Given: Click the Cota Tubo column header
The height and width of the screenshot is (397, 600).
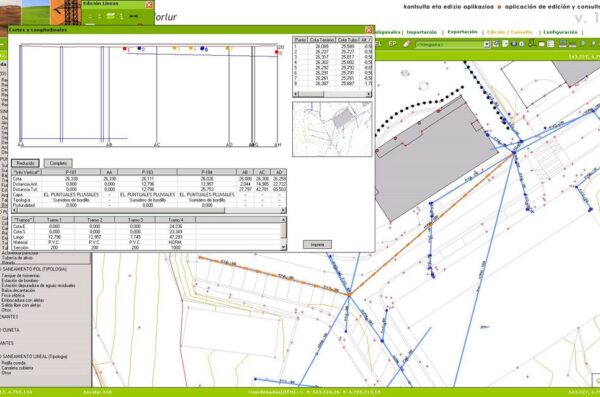Looking at the screenshot, I should 347,40.
